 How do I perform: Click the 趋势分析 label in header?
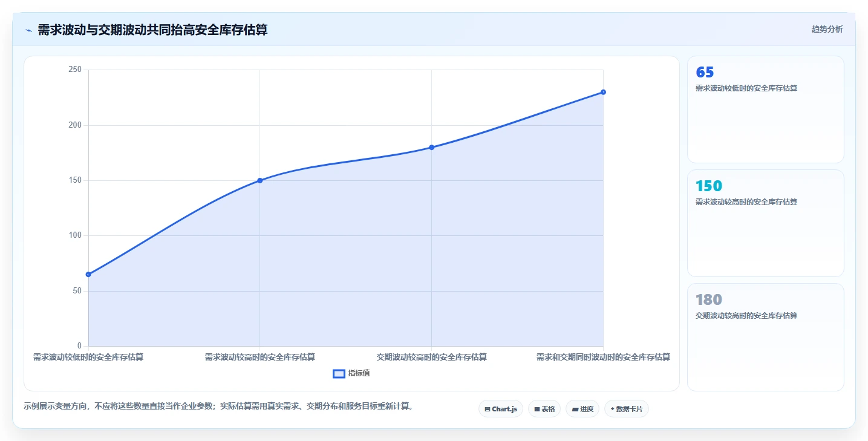827,29
